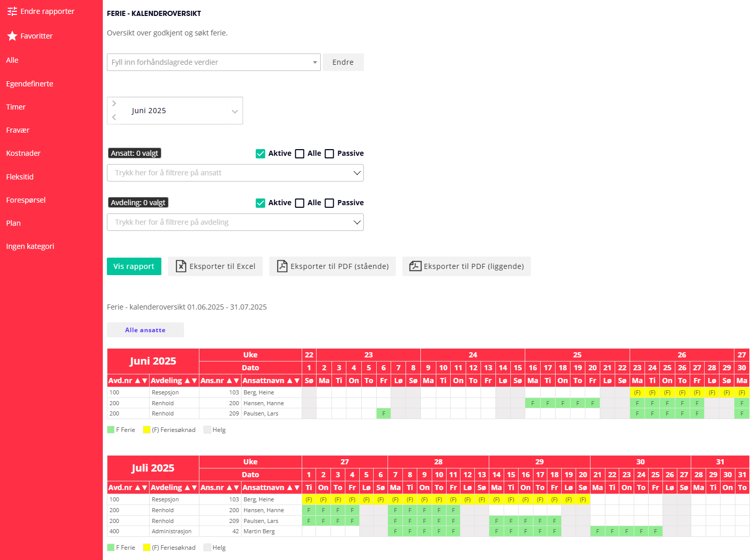Click week 24 header in Juni table
The height and width of the screenshot is (560, 756).
coord(473,355)
